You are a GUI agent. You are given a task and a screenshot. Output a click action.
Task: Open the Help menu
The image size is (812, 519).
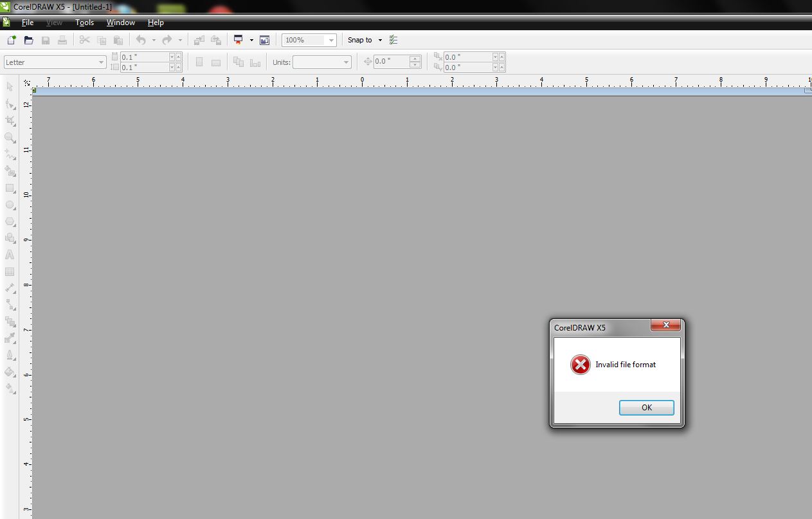(156, 23)
